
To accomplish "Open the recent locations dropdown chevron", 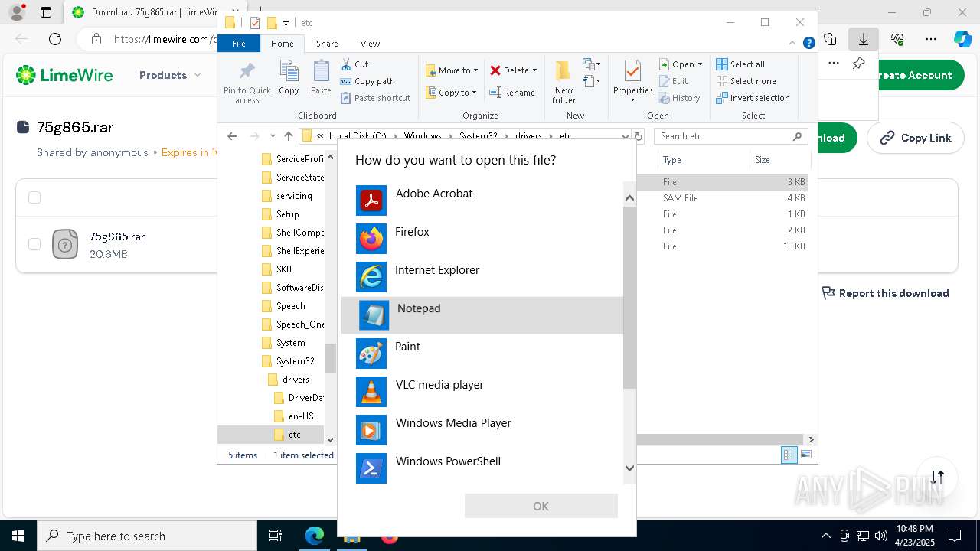I will 273,136.
